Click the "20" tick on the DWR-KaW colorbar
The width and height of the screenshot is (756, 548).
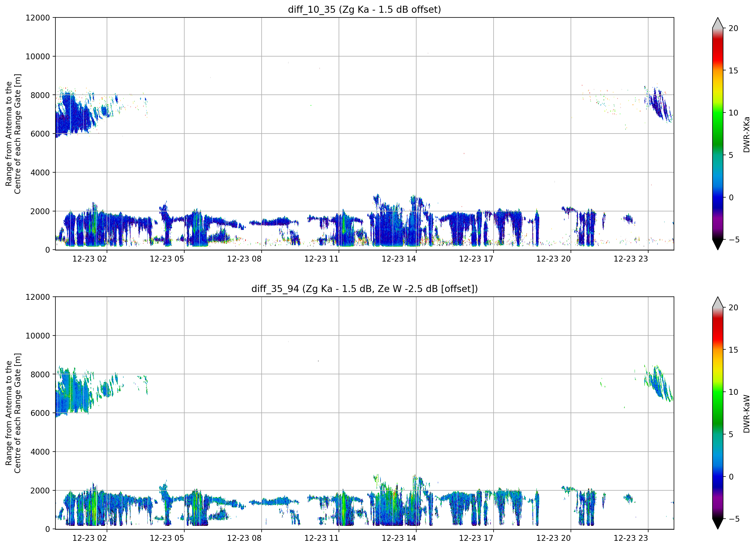(x=733, y=308)
